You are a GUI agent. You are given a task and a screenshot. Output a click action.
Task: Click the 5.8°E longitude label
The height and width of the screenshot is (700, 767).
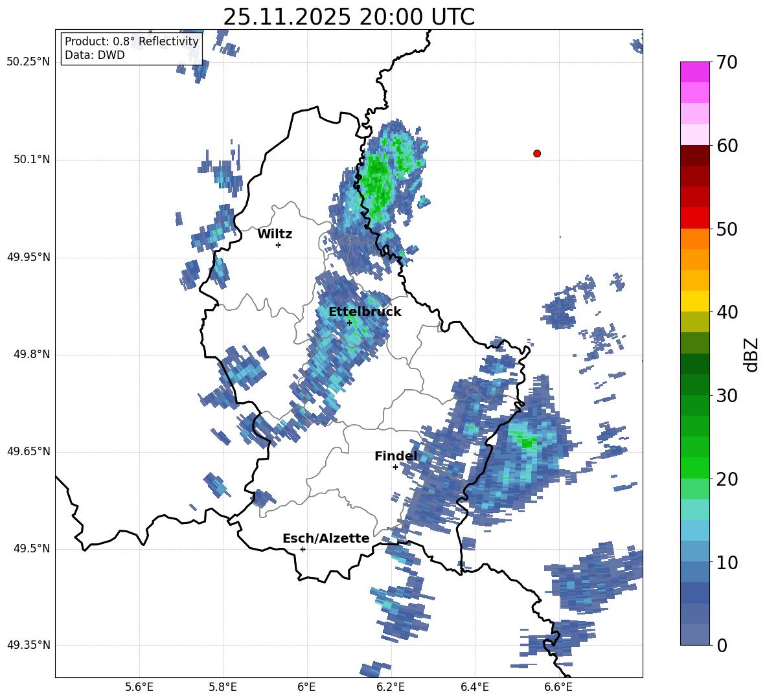coord(223,687)
